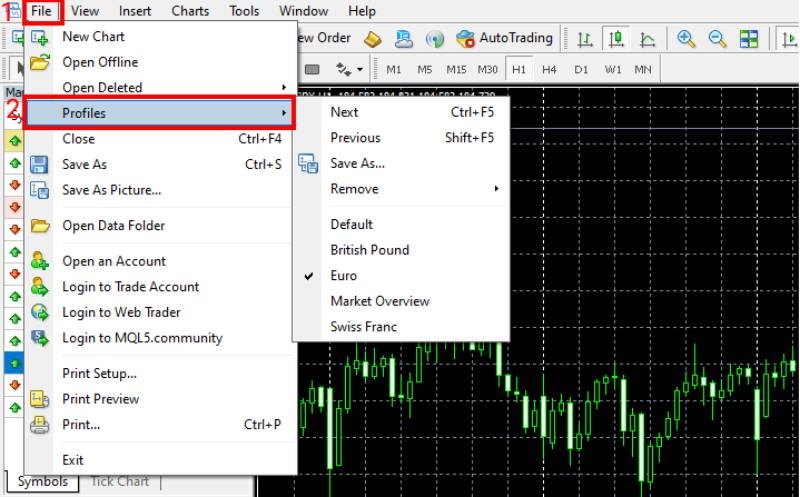This screenshot has width=800, height=497.
Task: Click the profile Save As... icon in submenu
Action: click(308, 164)
